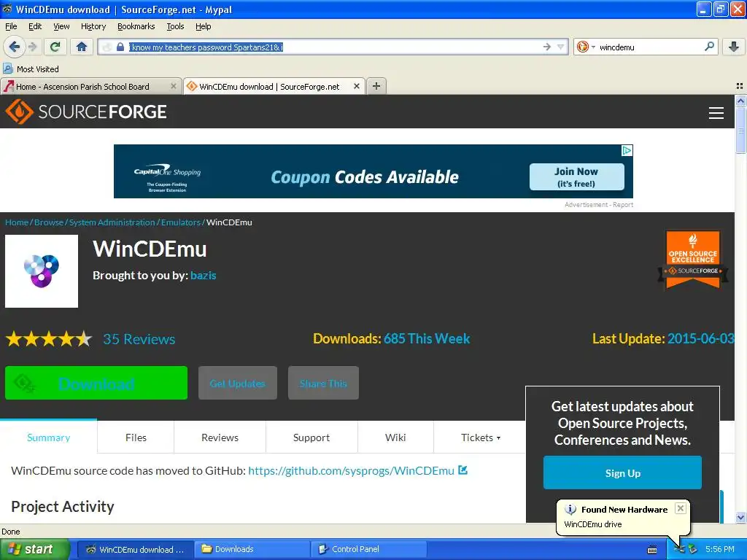Click the Share This button
This screenshot has width=747, height=560.
click(323, 383)
